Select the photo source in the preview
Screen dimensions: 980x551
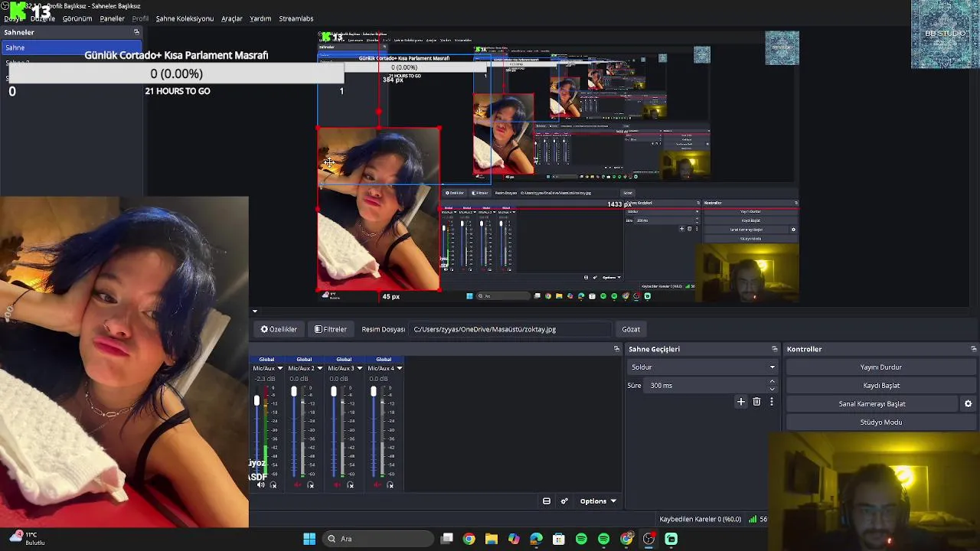[379, 210]
